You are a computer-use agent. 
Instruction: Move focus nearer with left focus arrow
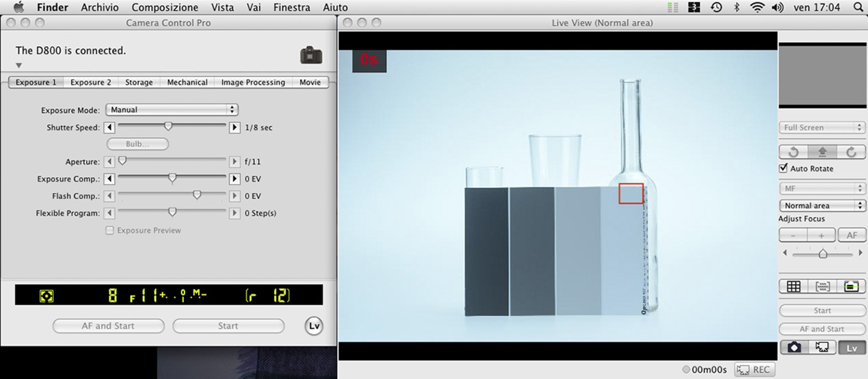tap(785, 253)
